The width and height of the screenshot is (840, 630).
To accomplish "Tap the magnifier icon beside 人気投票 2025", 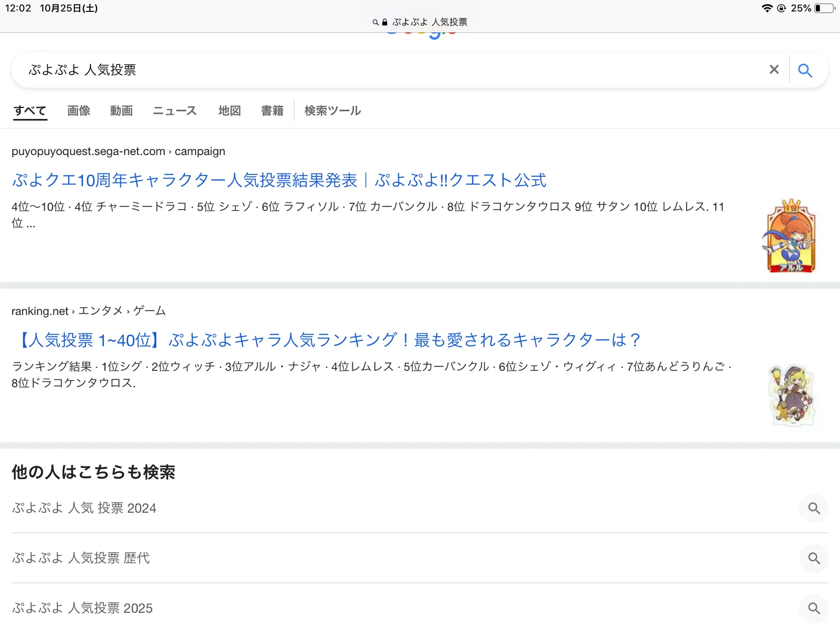I will point(814,608).
